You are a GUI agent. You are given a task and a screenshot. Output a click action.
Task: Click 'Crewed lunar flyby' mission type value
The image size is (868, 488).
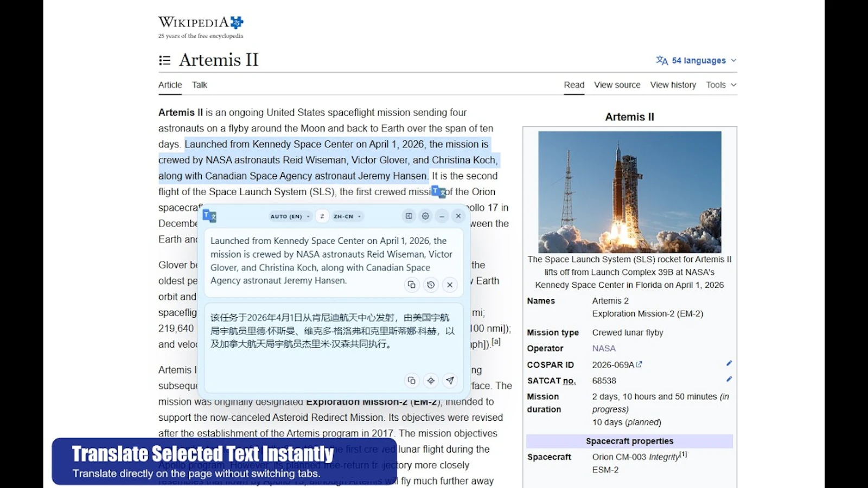pos(628,333)
